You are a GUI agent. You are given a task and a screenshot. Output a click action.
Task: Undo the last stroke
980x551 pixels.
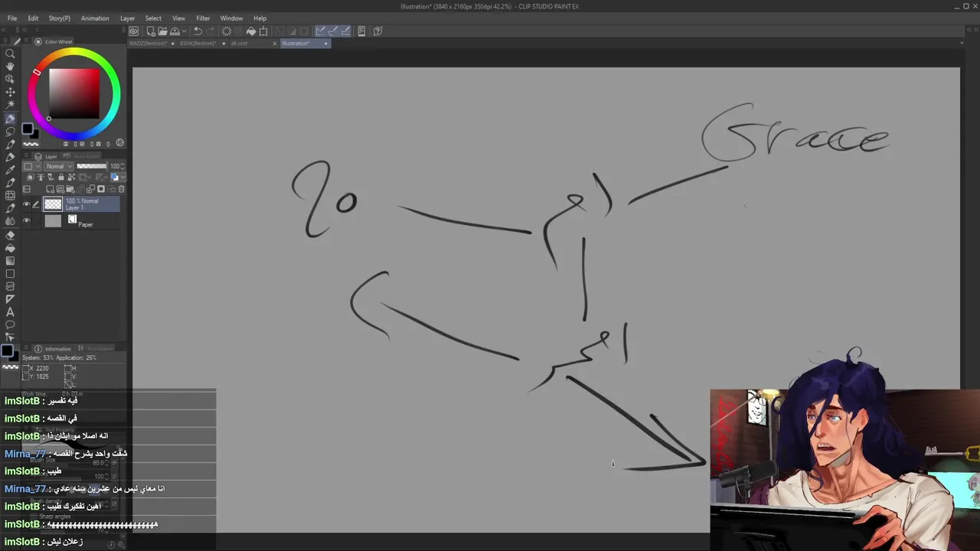(x=198, y=31)
